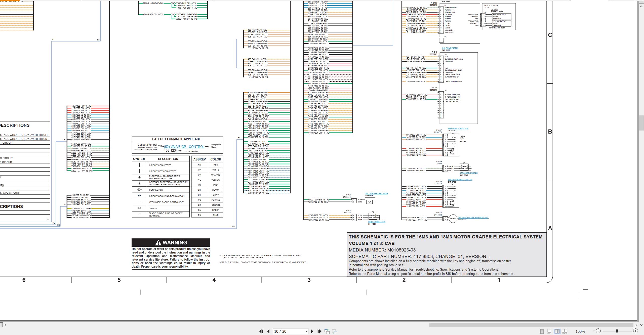
Task: Click MEDIA NUMBER: M0108026-03 text
Action: point(382,250)
